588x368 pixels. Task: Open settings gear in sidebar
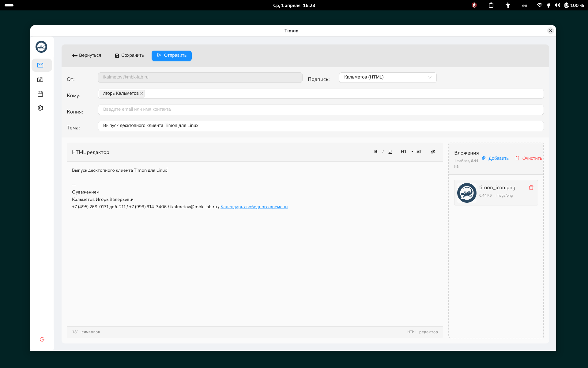pos(40,108)
